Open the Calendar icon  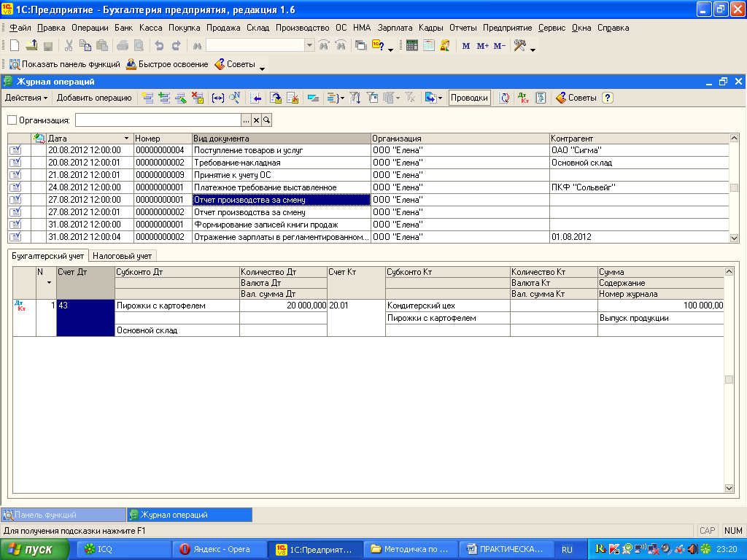pyautogui.click(x=429, y=46)
